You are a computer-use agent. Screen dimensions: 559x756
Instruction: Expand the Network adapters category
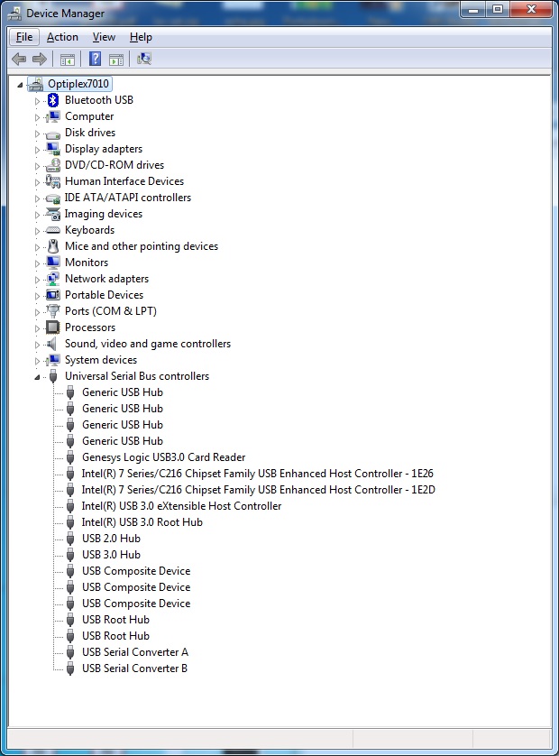pos(38,280)
